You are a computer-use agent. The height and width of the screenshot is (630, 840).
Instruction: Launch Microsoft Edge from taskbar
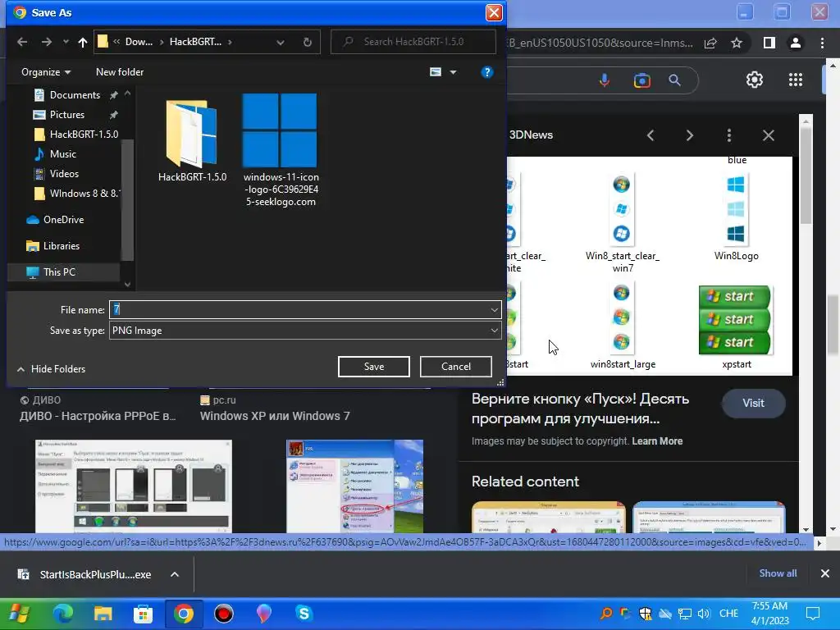click(x=62, y=614)
